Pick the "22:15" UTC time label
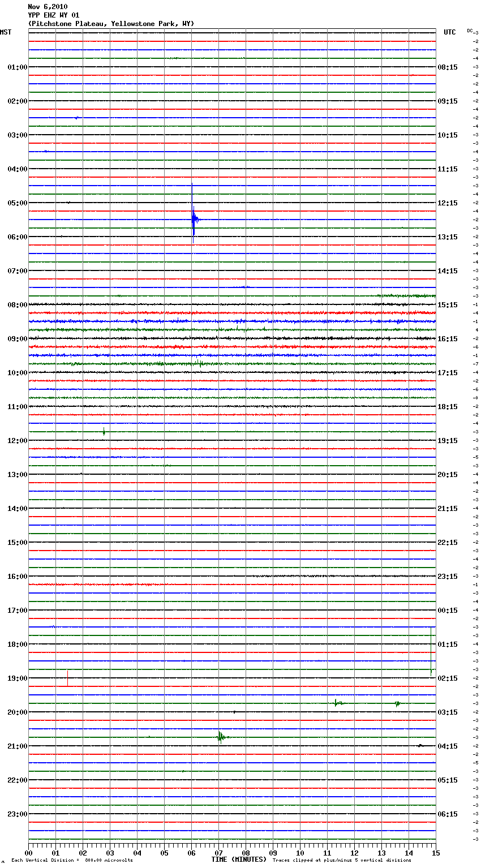The width and height of the screenshot is (481, 868). 448,543
